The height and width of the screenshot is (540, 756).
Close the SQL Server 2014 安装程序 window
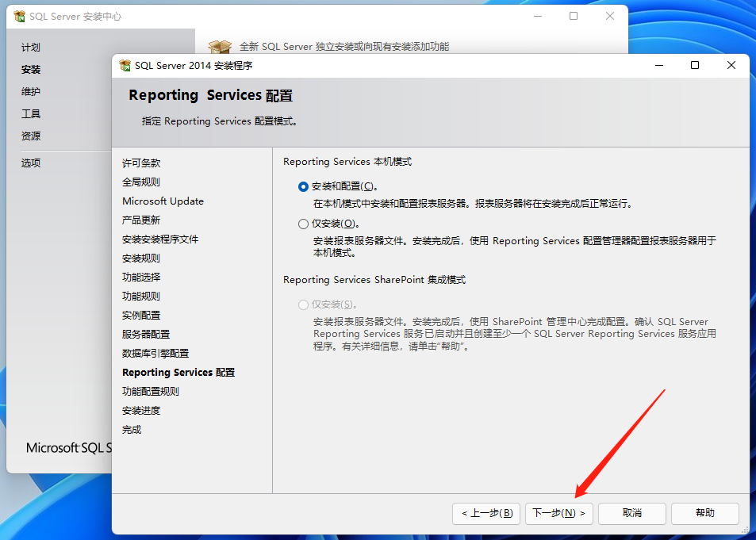click(731, 65)
